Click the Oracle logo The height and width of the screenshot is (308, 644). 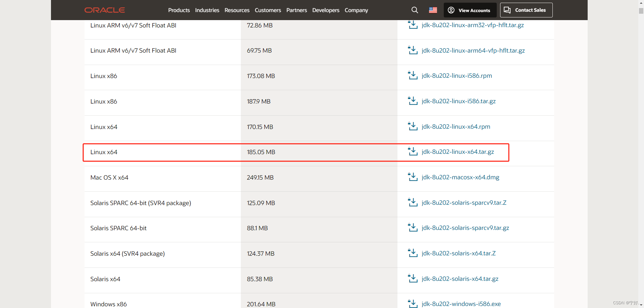click(105, 10)
